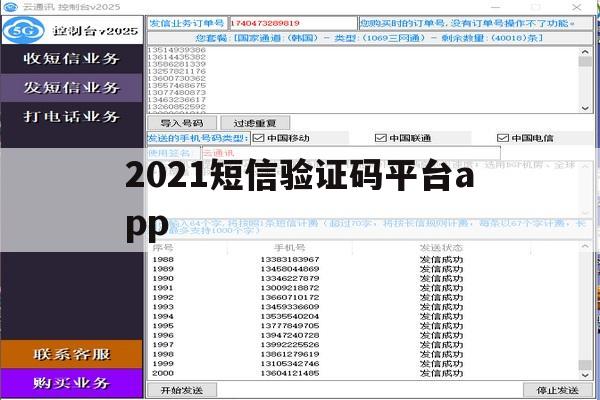Switch to the 发短信业务 section
This screenshot has width=600, height=400.
pos(72,88)
